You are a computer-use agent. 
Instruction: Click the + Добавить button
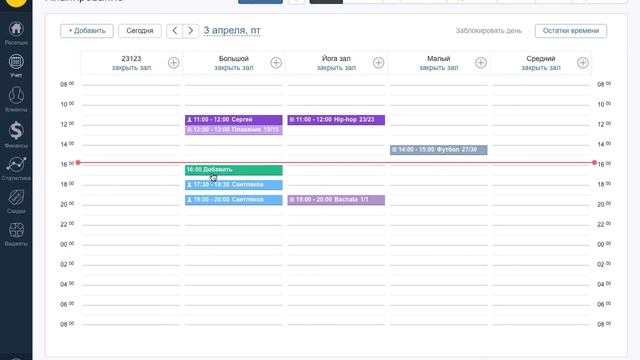point(87,31)
